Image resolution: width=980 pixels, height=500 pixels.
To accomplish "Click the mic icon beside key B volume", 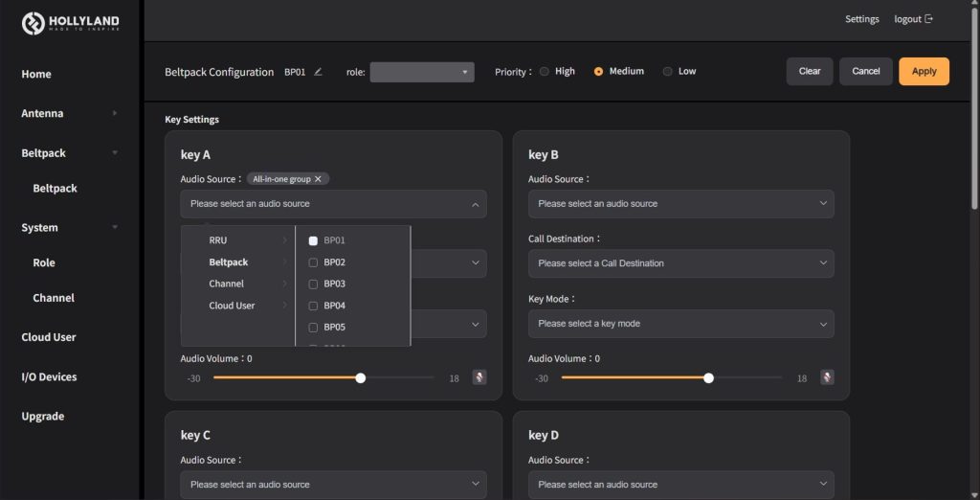I will click(x=827, y=377).
